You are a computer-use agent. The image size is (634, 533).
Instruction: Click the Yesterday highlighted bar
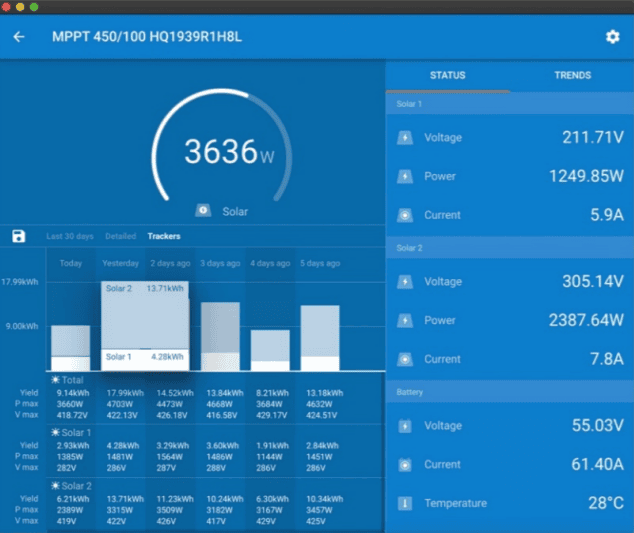pyautogui.click(x=146, y=325)
